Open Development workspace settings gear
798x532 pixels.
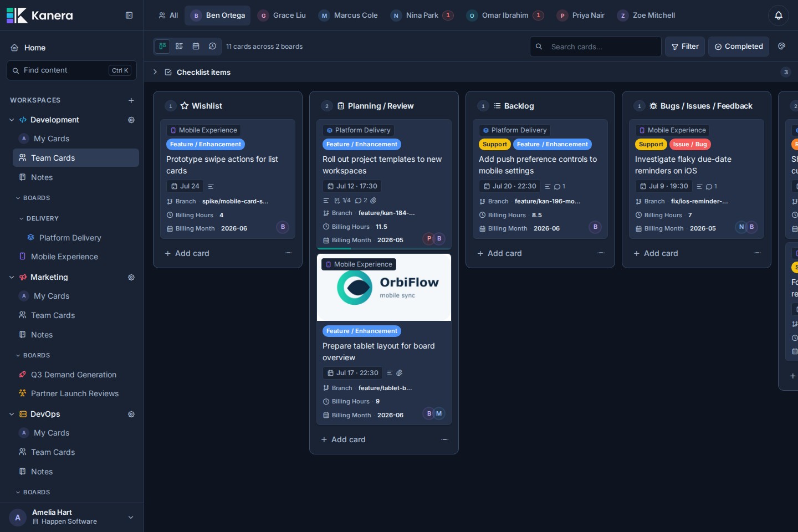[x=131, y=120]
